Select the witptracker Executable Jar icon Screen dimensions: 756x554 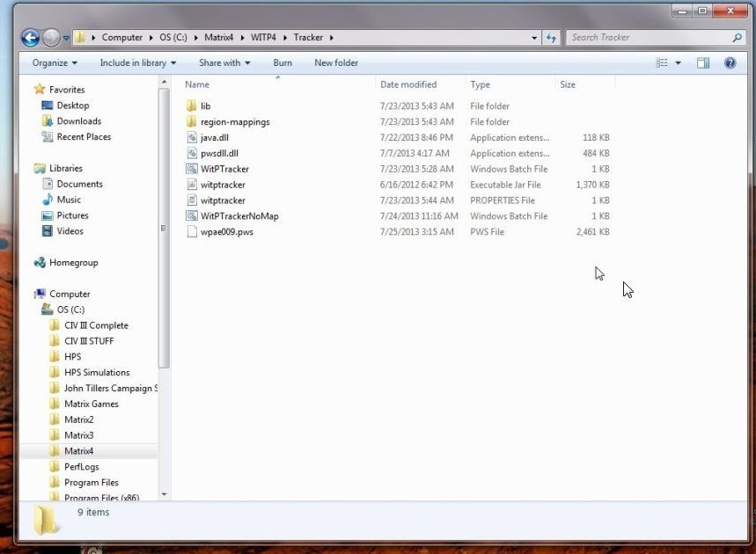[x=191, y=185]
